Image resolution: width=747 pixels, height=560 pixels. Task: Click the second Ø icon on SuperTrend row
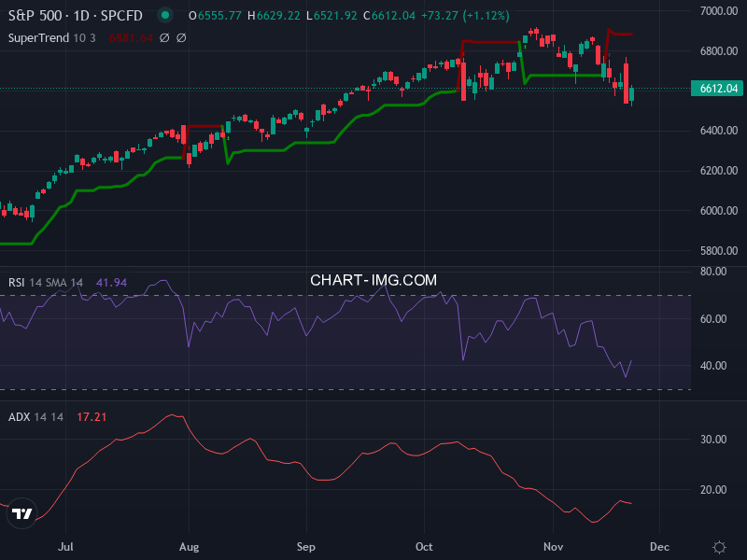tap(181, 38)
